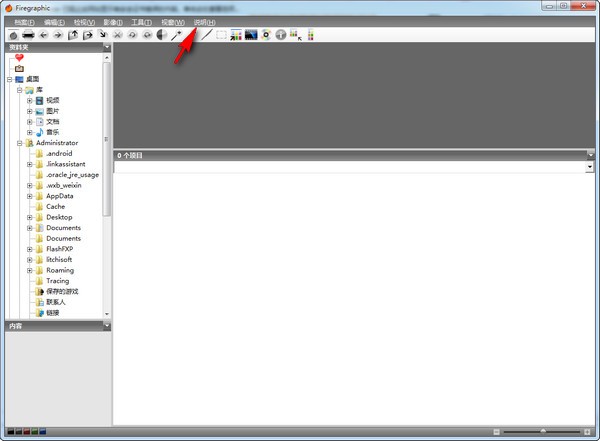Select the magic wand tool icon
Screen dimensions: 600x441
[x=177, y=34]
